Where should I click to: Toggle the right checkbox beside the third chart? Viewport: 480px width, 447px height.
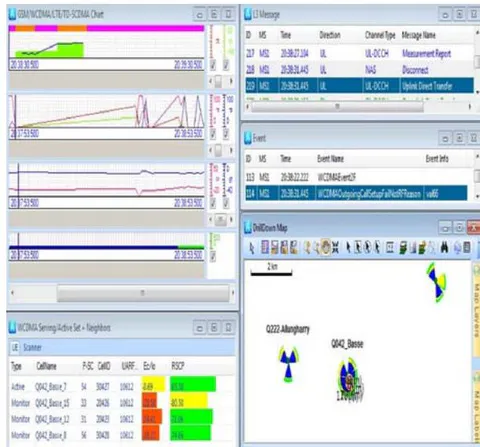[x=226, y=203]
